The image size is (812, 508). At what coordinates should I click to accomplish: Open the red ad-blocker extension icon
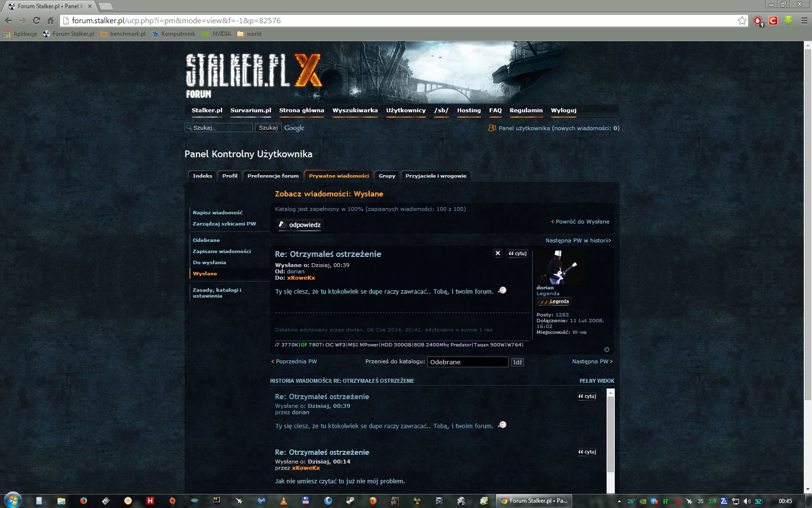(758, 21)
